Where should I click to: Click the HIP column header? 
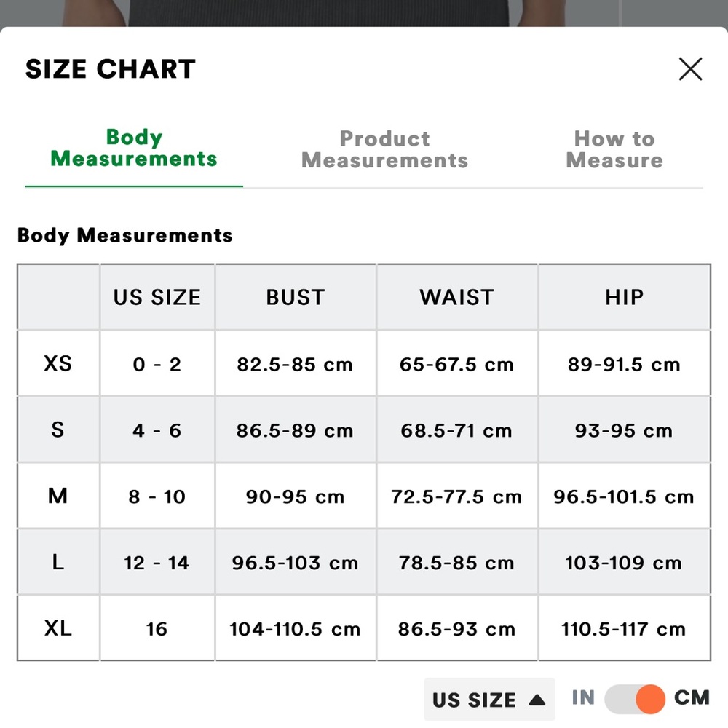[625, 297]
